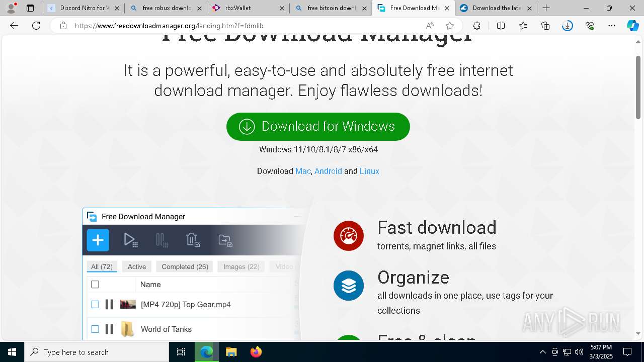Launch Firefox from the taskbar
Screen dimensions: 644x362
click(256, 352)
